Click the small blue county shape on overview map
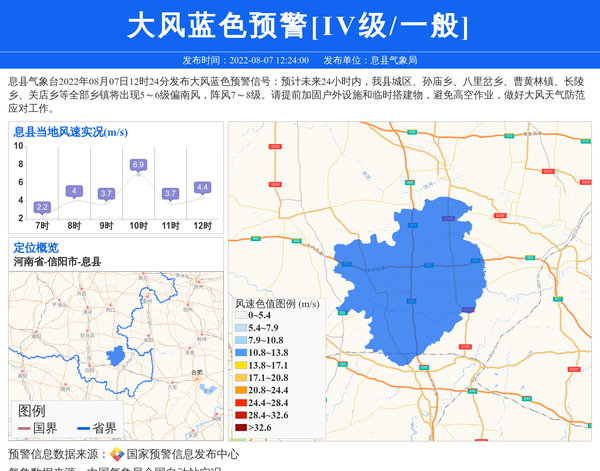 [x=117, y=355]
